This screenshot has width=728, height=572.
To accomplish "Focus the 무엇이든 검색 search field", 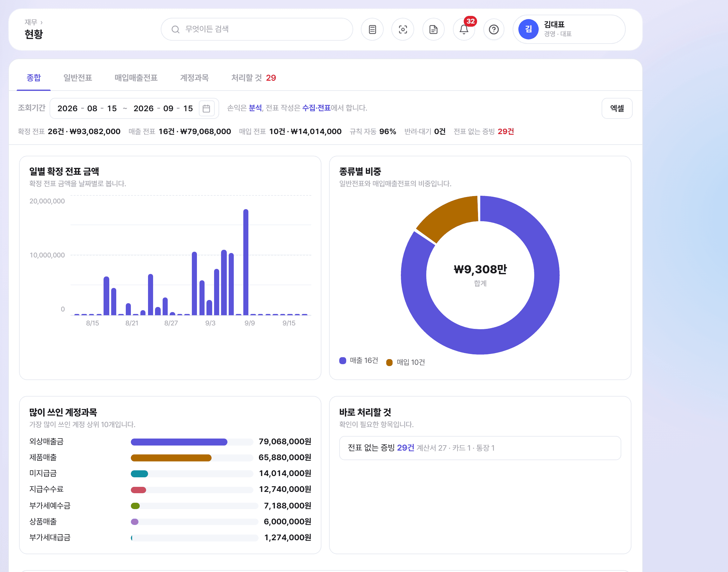I will coord(257,30).
